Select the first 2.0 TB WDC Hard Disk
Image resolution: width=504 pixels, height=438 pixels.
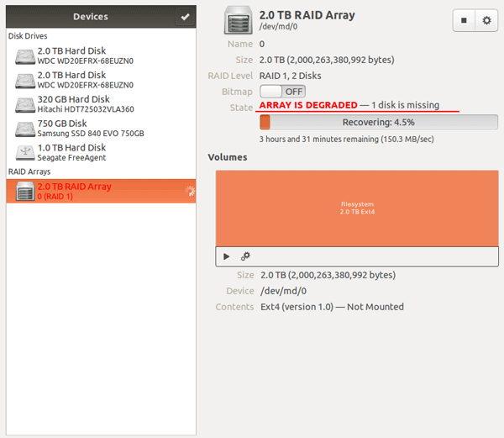(x=101, y=55)
